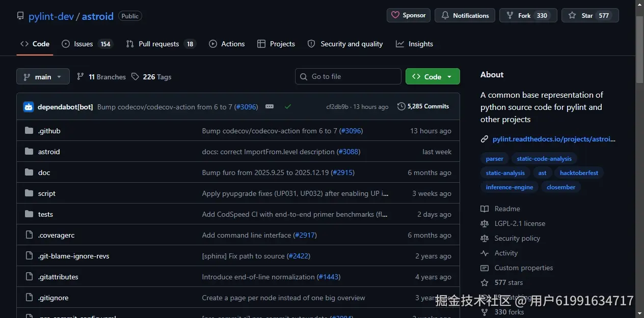
Task: Switch to Pull requests tab
Action: pyautogui.click(x=161, y=44)
